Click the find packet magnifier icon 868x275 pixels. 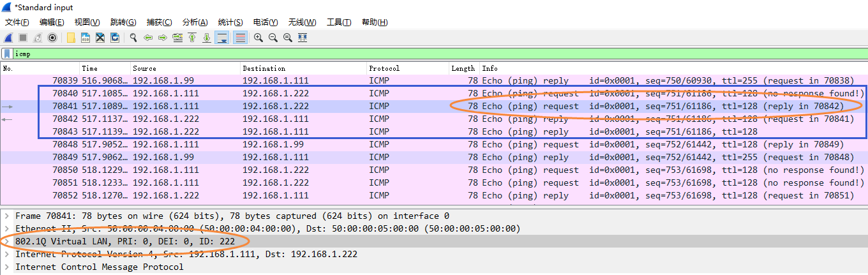[133, 38]
